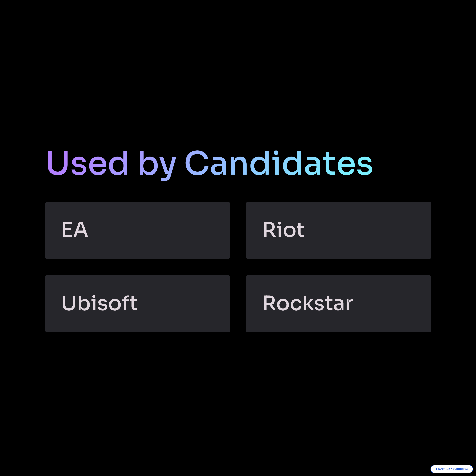The image size is (476, 476).
Task: Click empty space right of Riot label
Action: pos(367,230)
